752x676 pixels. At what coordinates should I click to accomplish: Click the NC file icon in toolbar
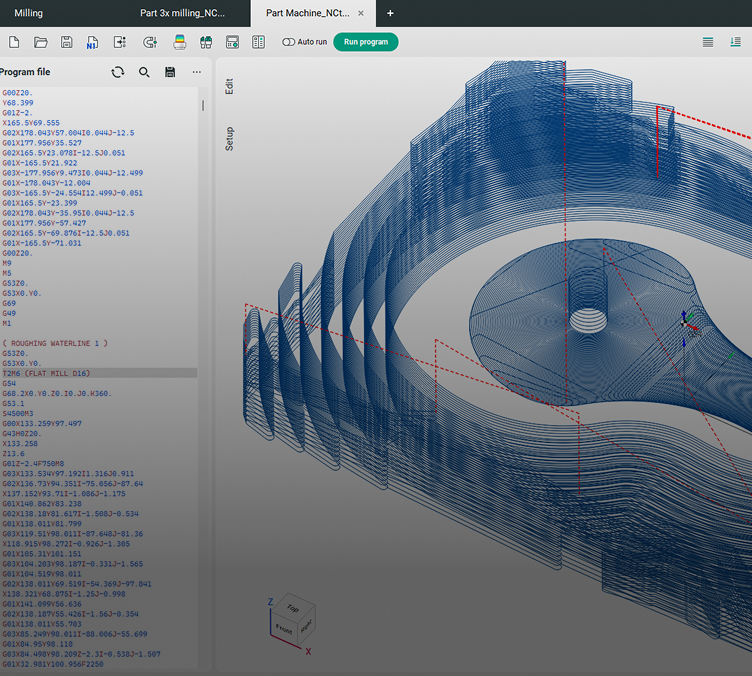[92, 42]
